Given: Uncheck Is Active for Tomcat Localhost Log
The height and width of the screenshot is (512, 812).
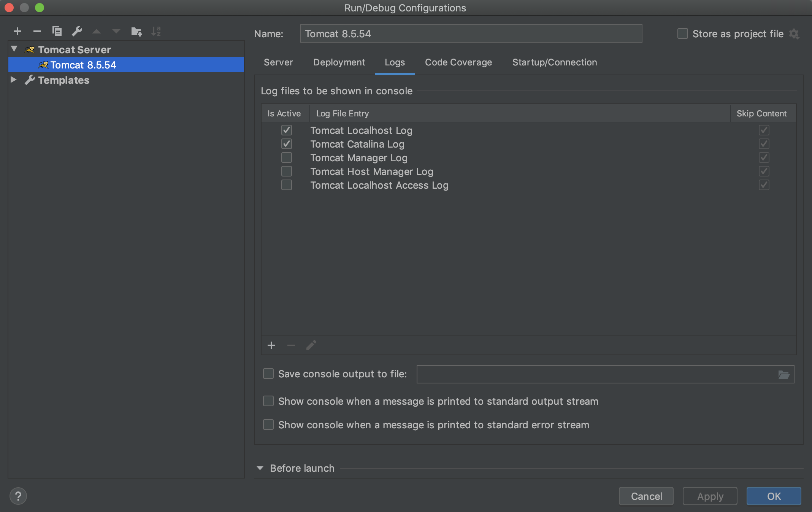Looking at the screenshot, I should click(x=287, y=130).
